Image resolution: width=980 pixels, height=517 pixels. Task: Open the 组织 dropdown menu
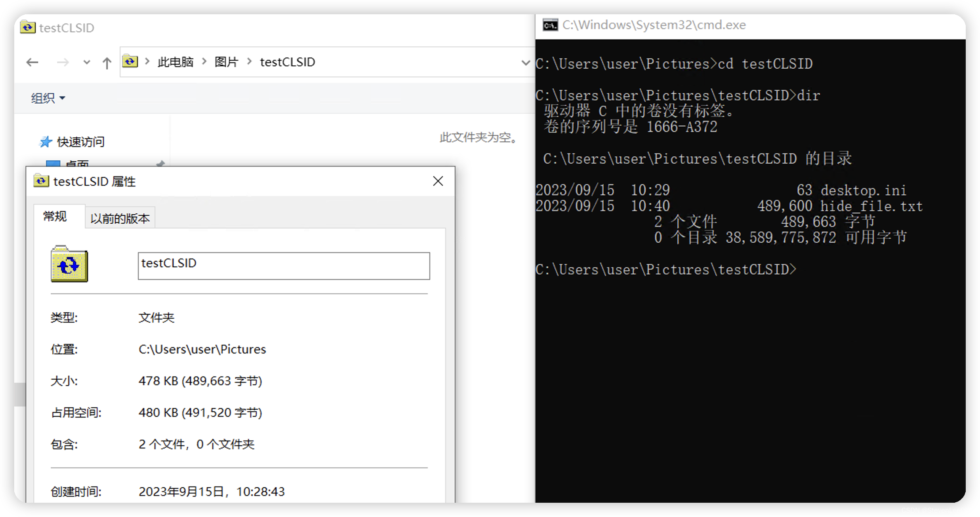point(48,98)
